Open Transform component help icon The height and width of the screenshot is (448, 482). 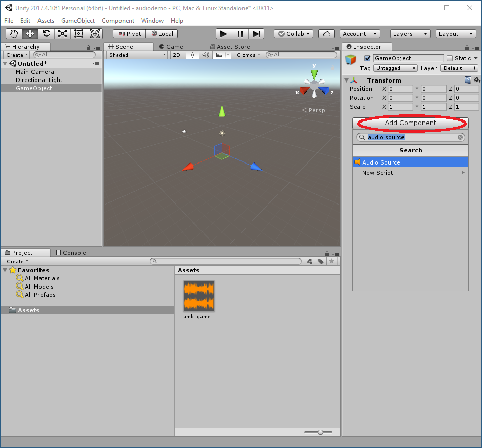click(468, 80)
